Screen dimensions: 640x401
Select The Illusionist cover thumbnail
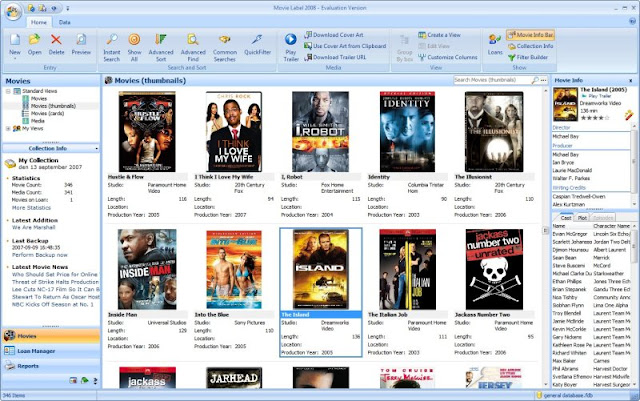click(x=494, y=131)
